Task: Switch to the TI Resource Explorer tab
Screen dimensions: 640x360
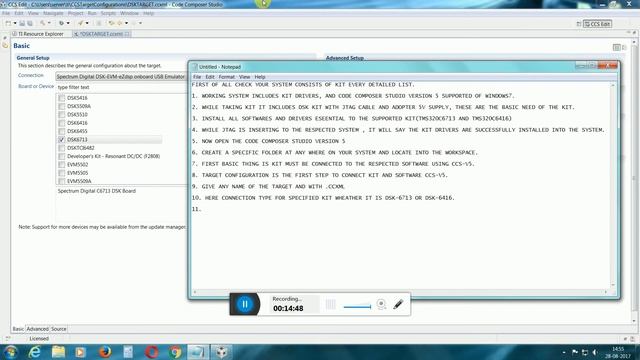Action: (38, 34)
